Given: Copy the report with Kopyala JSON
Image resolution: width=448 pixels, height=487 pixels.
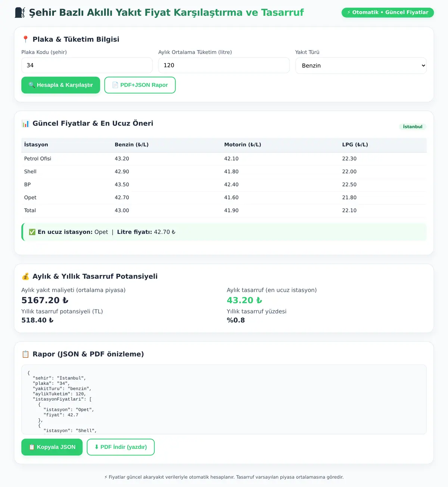Looking at the screenshot, I should (52, 447).
